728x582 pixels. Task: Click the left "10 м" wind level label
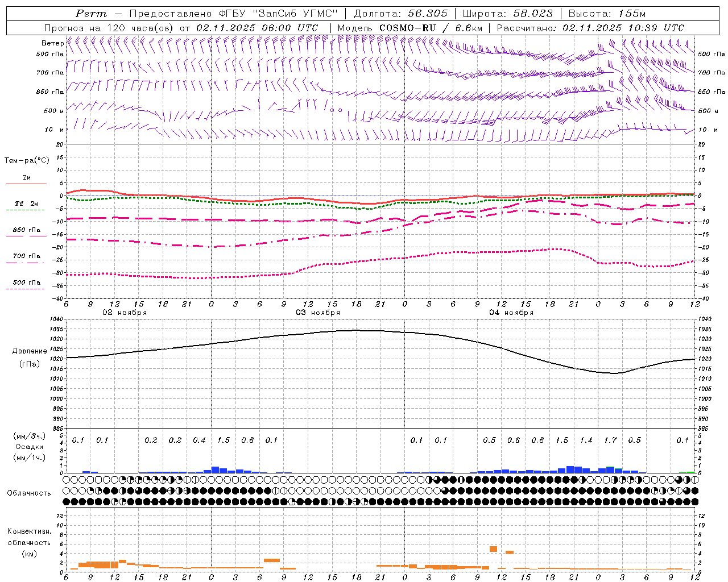coord(55,130)
